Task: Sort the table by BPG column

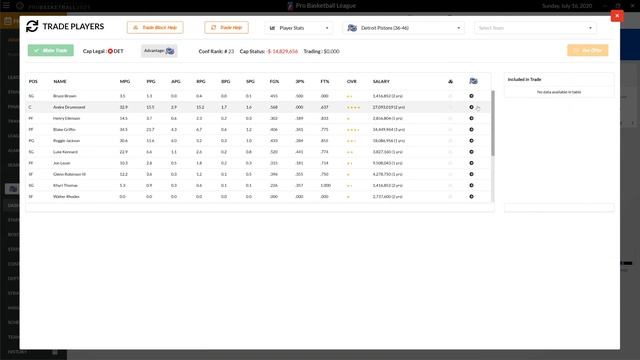Action: pyautogui.click(x=226, y=82)
